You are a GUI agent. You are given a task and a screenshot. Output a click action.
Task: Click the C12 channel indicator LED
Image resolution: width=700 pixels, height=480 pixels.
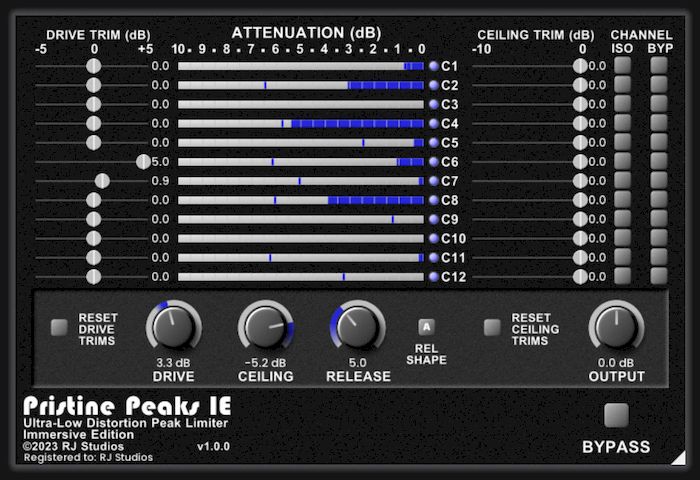point(433,277)
